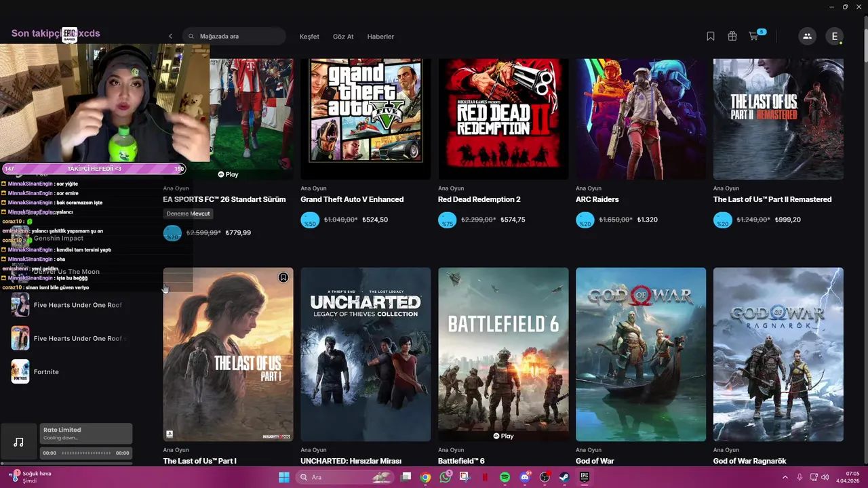Open the ARC Raiders cover art
This screenshot has width=868, height=488.
[641, 119]
